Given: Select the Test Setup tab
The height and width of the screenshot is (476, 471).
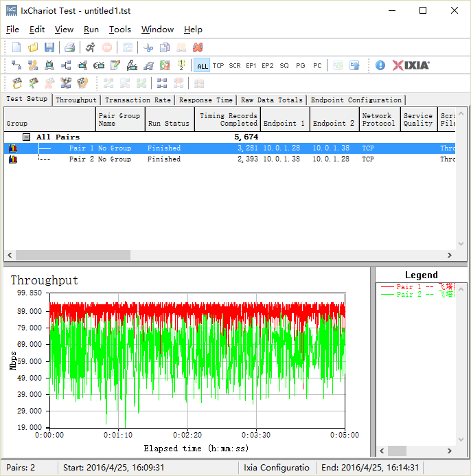Looking at the screenshot, I should point(27,99).
